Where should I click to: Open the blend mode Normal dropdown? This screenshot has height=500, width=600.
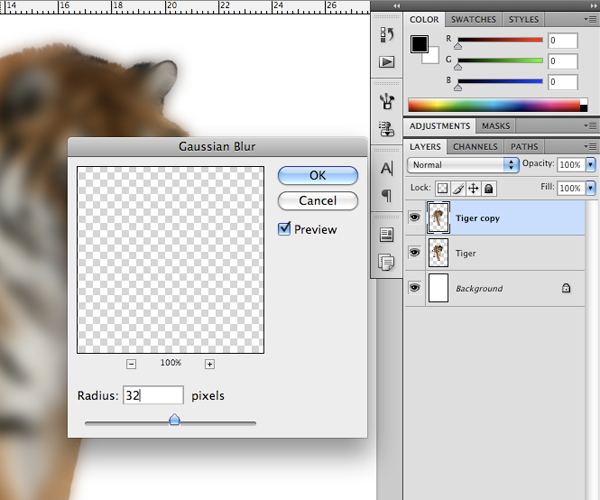tap(463, 165)
